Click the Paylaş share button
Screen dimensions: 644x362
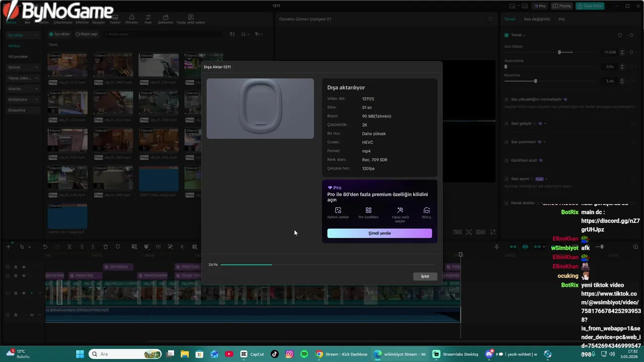(x=562, y=6)
